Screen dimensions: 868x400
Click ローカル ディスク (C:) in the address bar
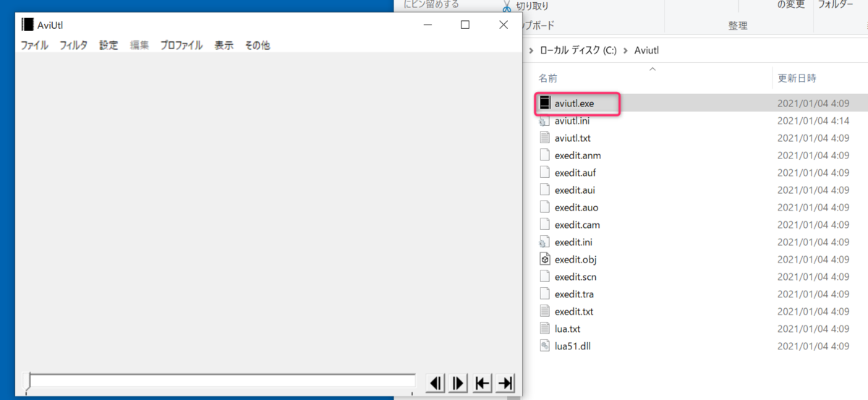coord(578,51)
